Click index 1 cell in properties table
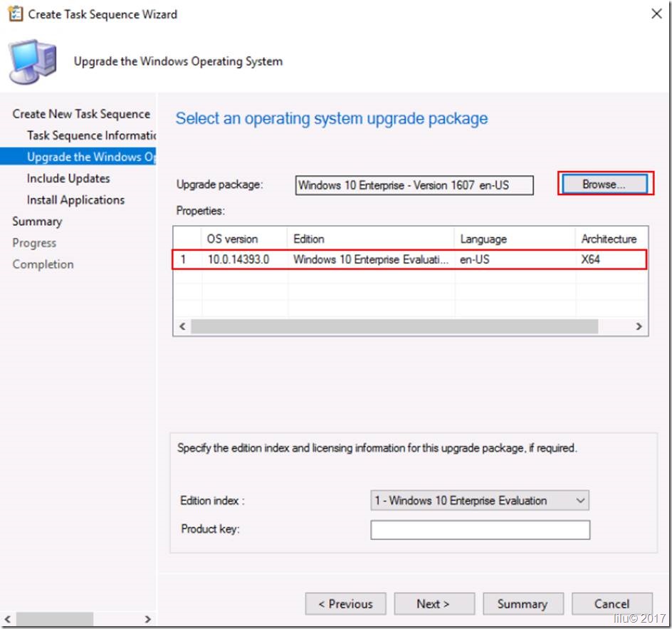The height and width of the screenshot is (629, 672). [x=184, y=259]
